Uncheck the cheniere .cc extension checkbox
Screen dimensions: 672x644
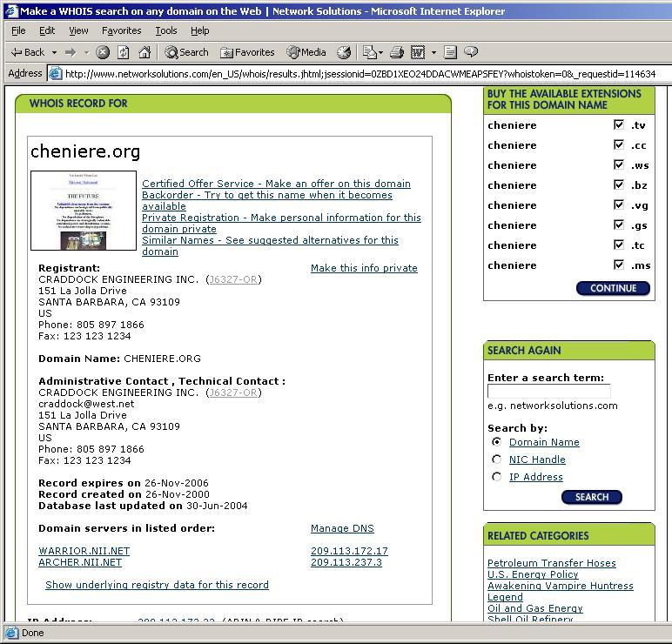pos(618,144)
